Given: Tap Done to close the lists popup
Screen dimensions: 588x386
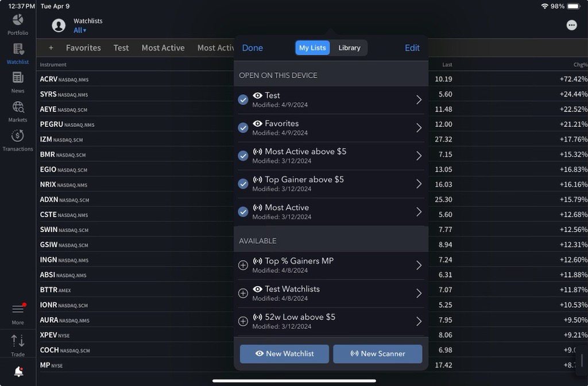Looking at the screenshot, I should pyautogui.click(x=253, y=48).
